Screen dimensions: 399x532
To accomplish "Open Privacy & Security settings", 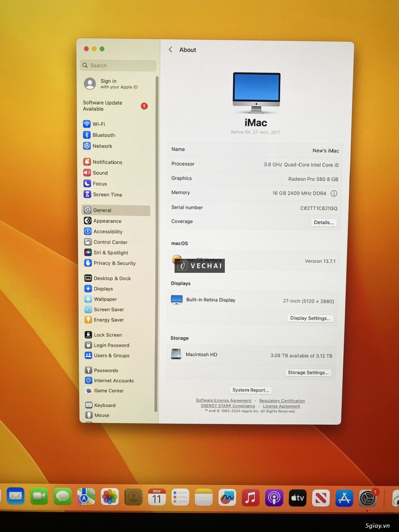I will [110, 263].
